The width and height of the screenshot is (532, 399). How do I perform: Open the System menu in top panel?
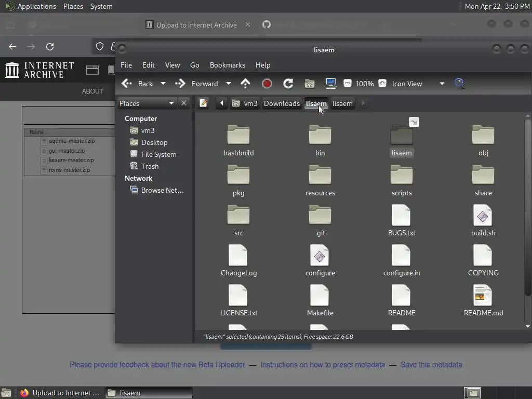pyautogui.click(x=101, y=6)
